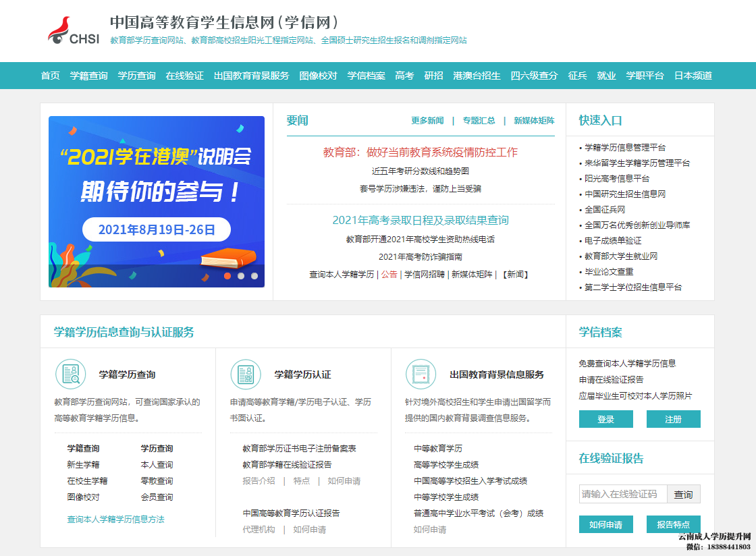Click the 报告特点 button

pyautogui.click(x=674, y=524)
